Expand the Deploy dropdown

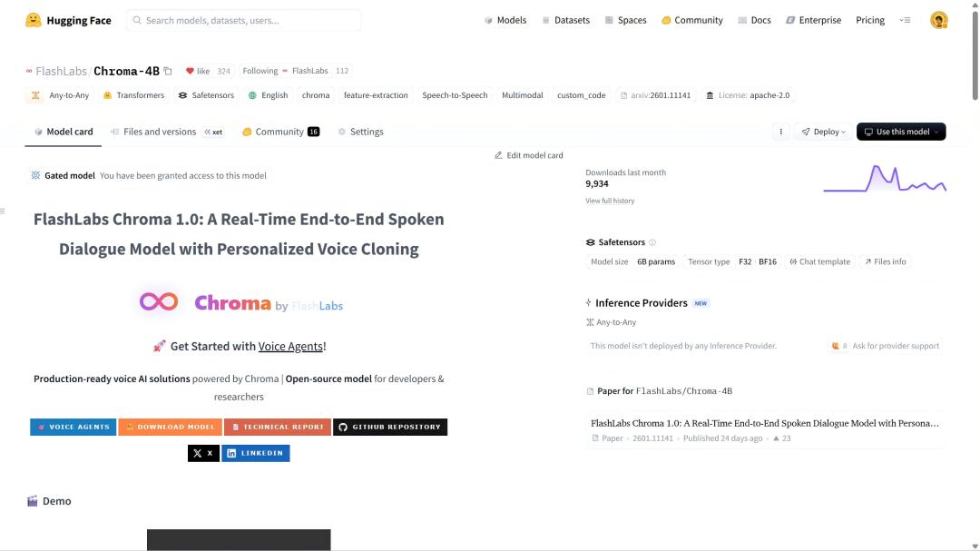click(823, 132)
